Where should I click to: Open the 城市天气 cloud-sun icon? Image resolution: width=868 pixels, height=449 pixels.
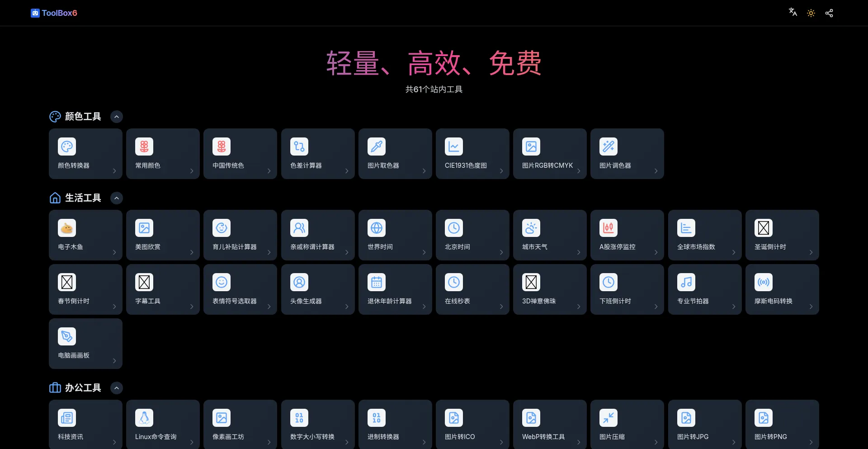(x=531, y=228)
